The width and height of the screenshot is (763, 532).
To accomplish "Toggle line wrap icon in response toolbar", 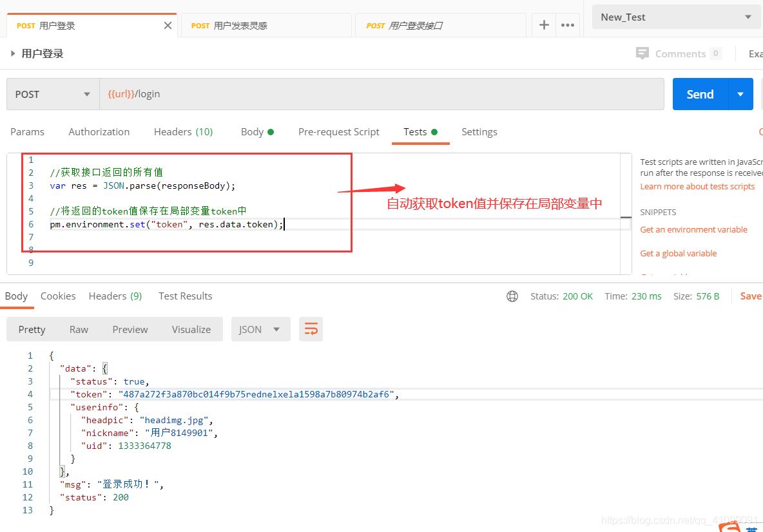I will (x=311, y=329).
